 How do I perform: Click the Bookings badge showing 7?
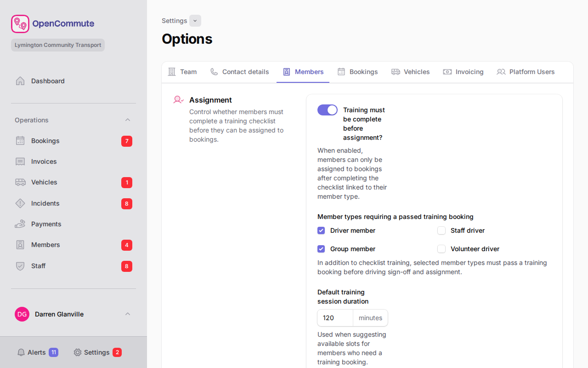pos(127,141)
